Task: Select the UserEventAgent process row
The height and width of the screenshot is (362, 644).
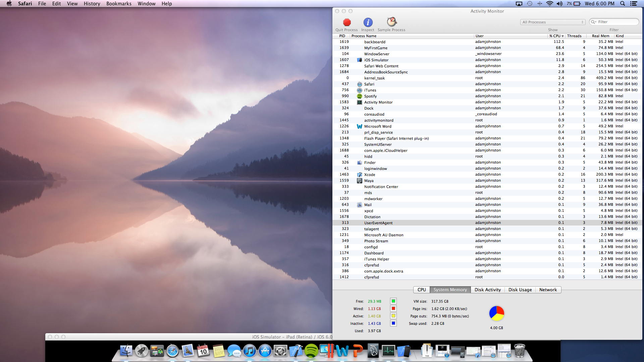Action: 487,223
